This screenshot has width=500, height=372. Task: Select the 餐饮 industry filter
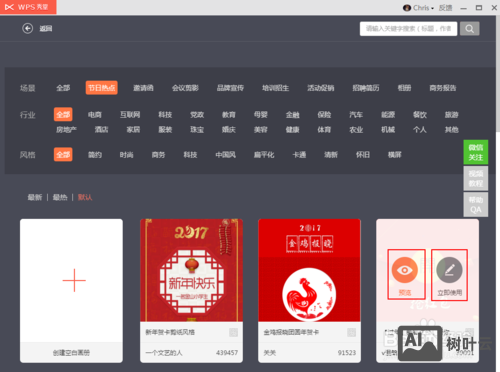(420, 115)
